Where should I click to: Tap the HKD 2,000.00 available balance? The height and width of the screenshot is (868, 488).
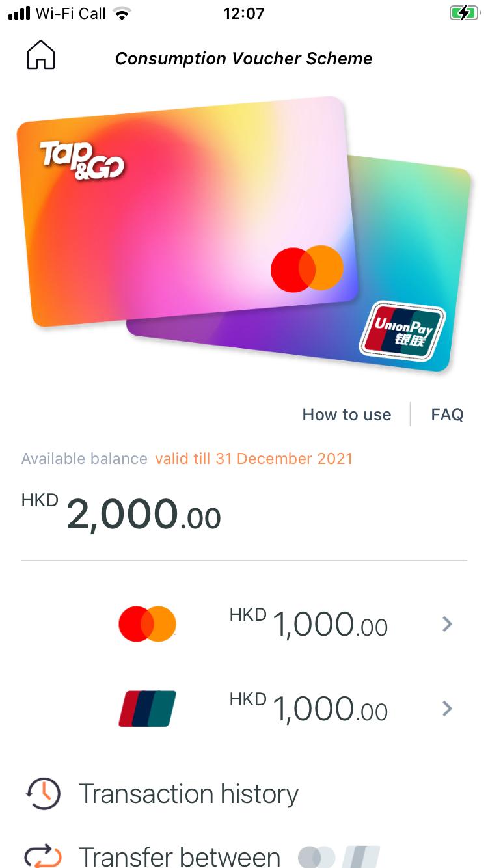tap(121, 514)
